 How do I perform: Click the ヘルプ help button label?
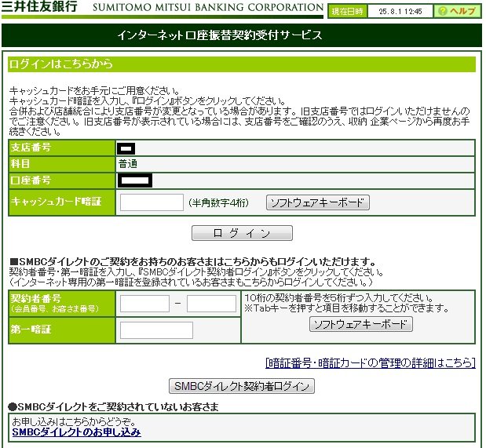(462, 12)
